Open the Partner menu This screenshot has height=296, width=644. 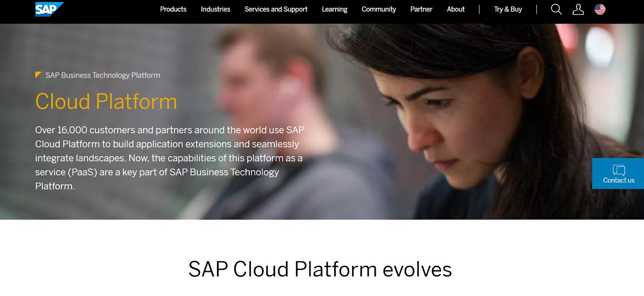tap(421, 9)
